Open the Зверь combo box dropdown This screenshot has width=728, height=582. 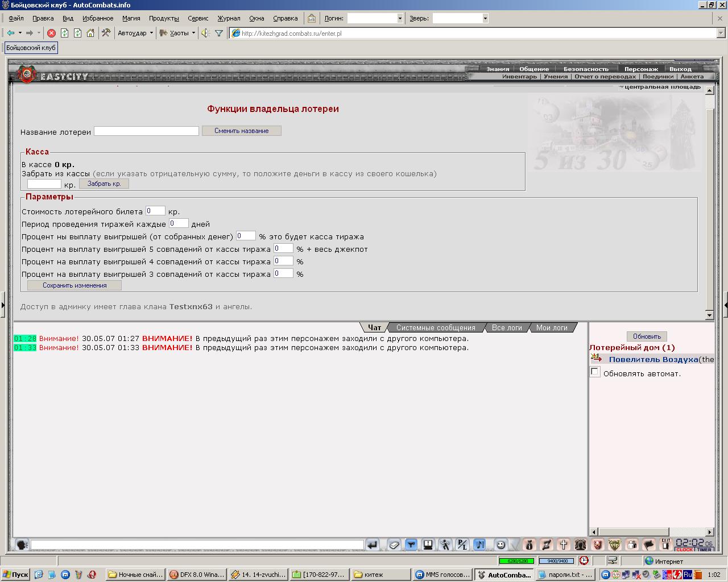(485, 18)
